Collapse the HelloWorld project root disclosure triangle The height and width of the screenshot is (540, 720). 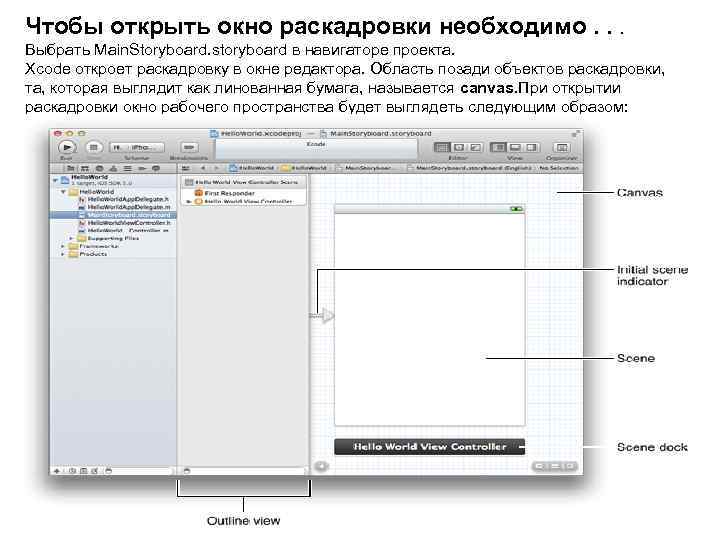[56, 180]
